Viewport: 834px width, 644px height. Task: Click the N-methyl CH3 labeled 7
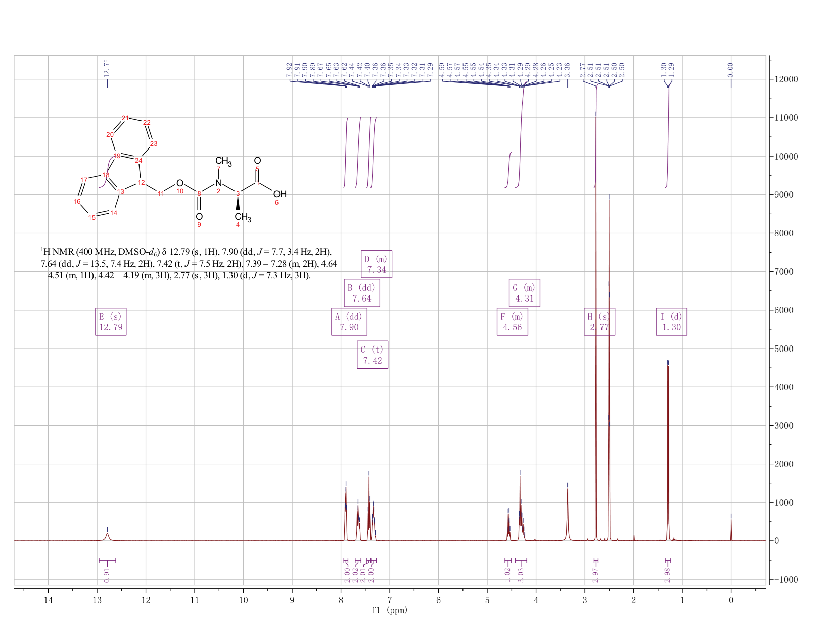point(223,162)
